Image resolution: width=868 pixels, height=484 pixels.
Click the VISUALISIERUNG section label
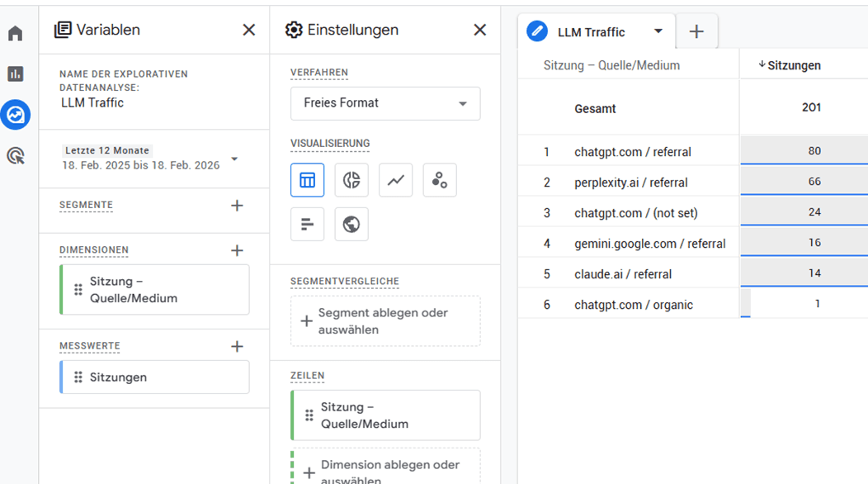[330, 144]
